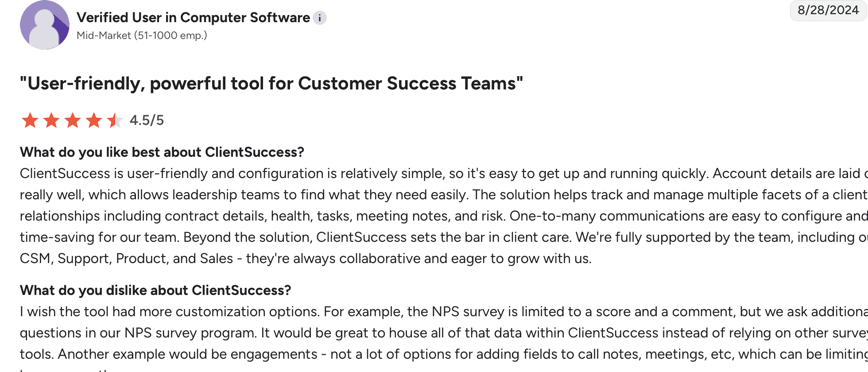Click the third rating star

(x=73, y=120)
